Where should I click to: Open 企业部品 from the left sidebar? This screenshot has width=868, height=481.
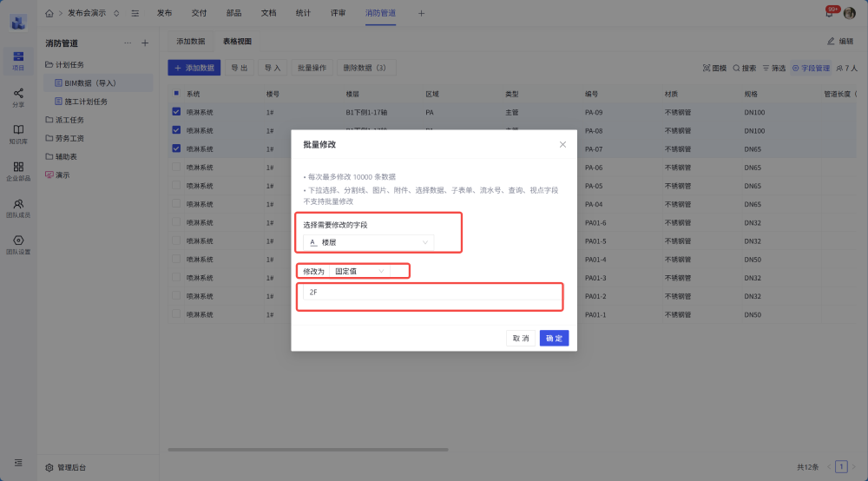coord(18,169)
